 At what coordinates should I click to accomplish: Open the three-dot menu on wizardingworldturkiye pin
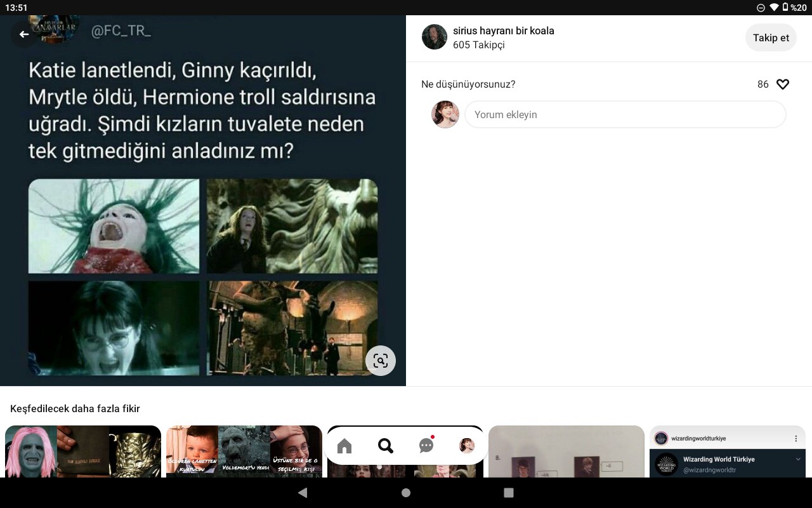pyautogui.click(x=796, y=439)
